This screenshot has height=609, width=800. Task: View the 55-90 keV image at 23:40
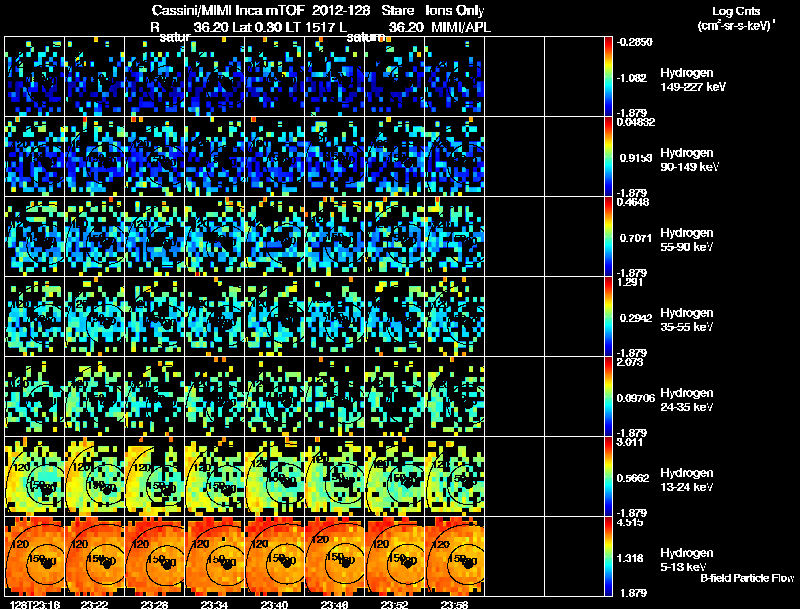pos(274,236)
